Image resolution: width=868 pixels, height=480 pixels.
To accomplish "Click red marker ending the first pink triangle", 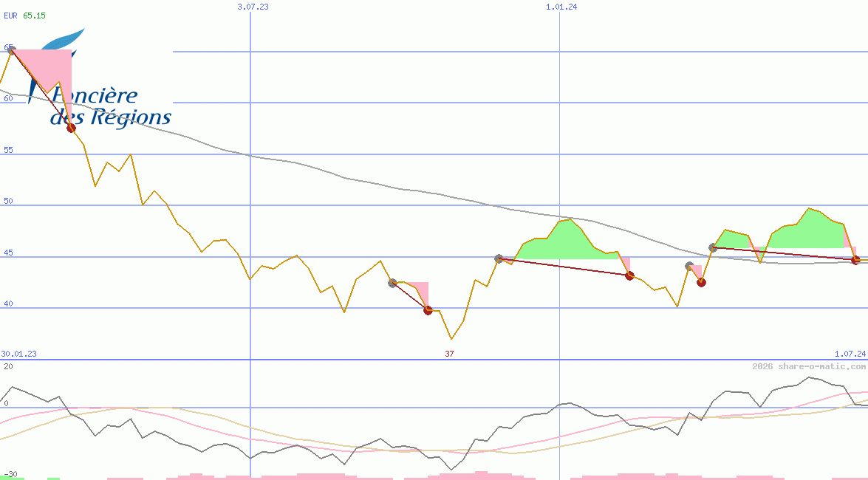I will click(x=71, y=128).
